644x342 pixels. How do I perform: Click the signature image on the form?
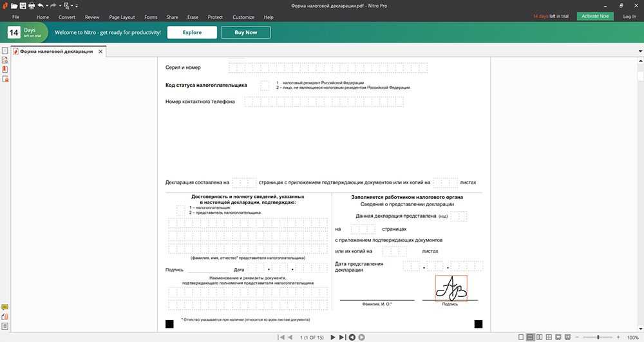pos(451,288)
